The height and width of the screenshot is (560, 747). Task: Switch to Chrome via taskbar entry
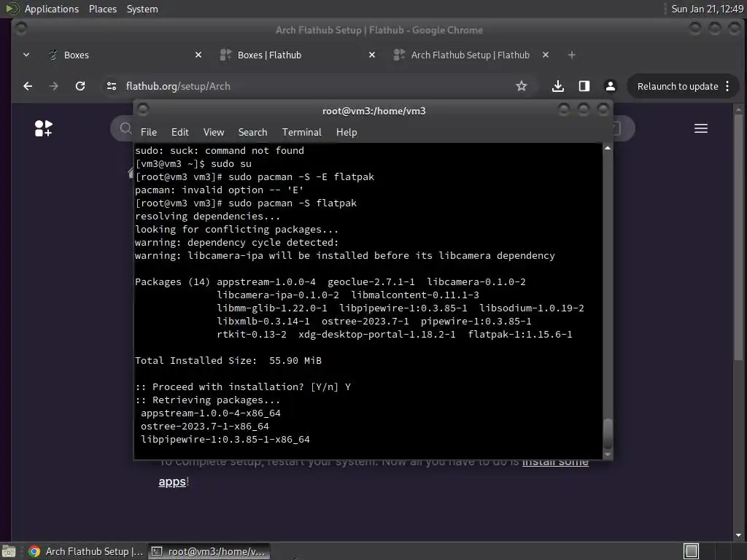(x=86, y=551)
